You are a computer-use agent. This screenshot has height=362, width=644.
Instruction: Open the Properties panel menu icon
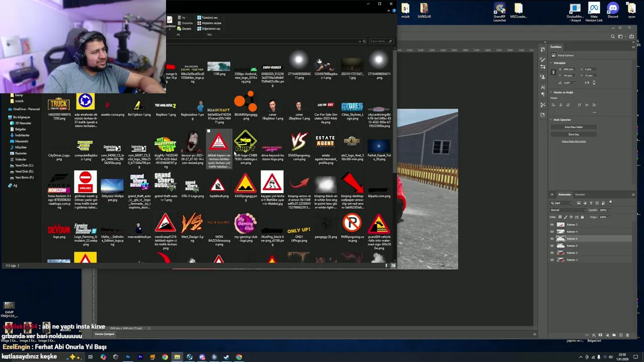tap(633, 47)
